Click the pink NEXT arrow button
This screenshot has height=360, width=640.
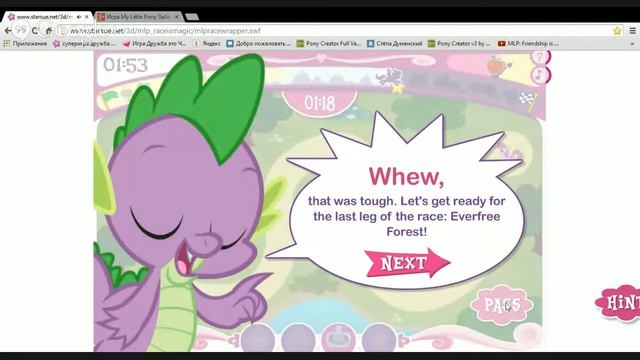(x=407, y=263)
